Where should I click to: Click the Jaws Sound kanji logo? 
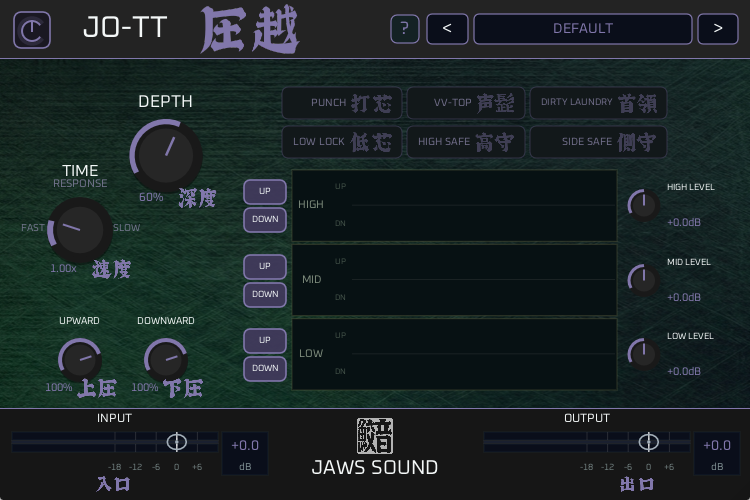pos(375,436)
